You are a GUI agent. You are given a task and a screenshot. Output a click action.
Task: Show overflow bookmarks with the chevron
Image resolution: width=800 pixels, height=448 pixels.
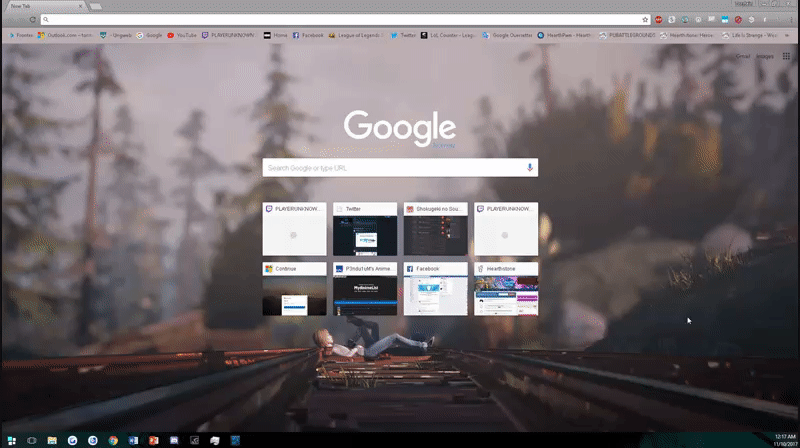[x=787, y=35]
